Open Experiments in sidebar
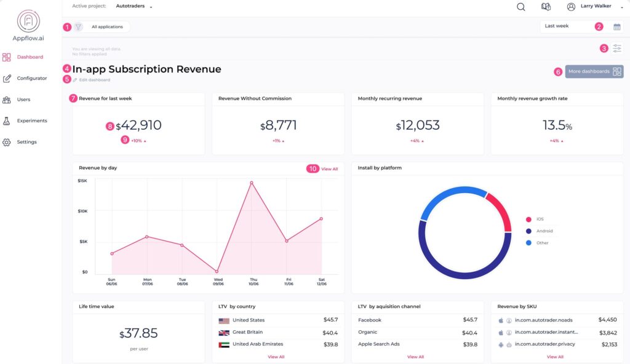This screenshot has height=364, width=630. [32, 121]
